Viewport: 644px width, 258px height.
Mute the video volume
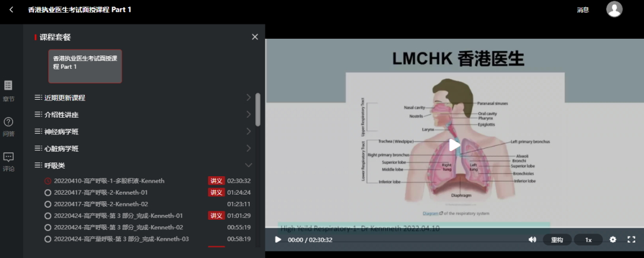[x=532, y=239]
